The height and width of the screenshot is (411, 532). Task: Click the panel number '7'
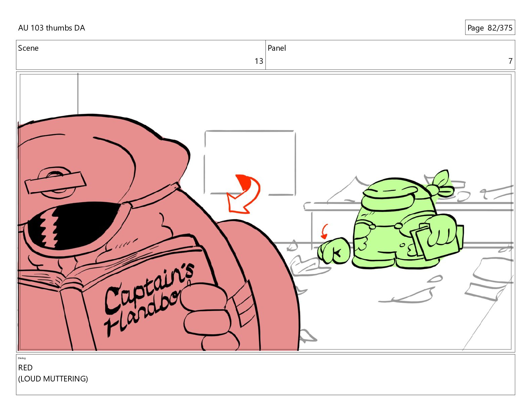click(x=510, y=61)
